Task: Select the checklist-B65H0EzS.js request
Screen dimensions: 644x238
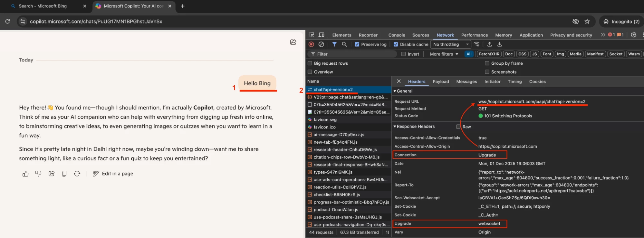Action: pos(348,195)
